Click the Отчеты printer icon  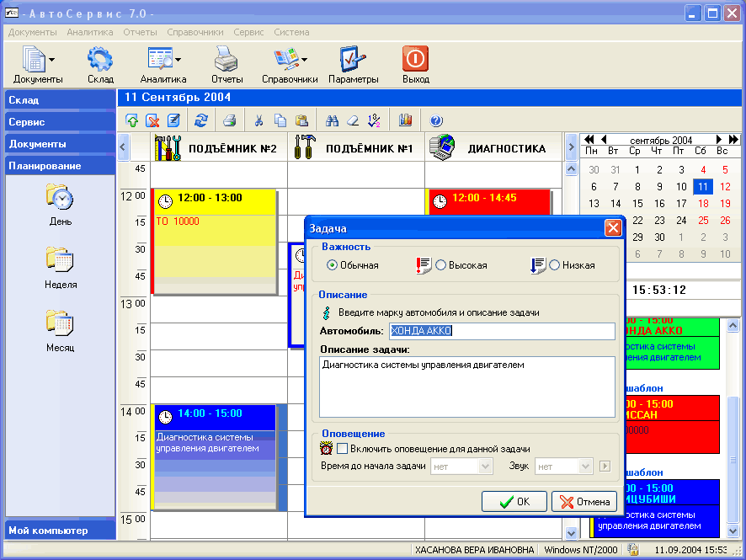click(x=226, y=65)
